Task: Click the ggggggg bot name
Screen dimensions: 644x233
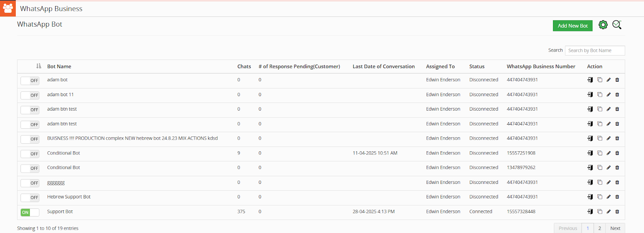Action: click(56, 182)
